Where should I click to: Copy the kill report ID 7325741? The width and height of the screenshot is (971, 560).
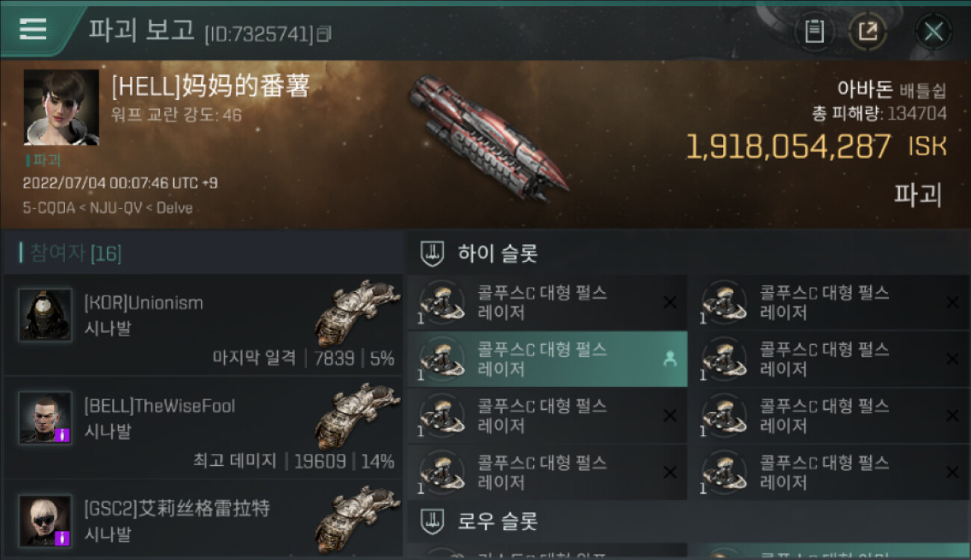pyautogui.click(x=324, y=34)
